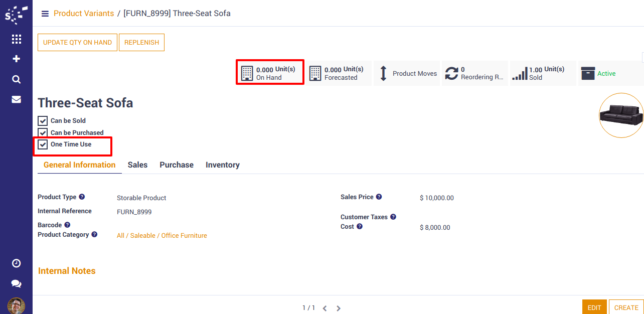Viewport: 644px width, 314px height.
Task: Click the plus icon in sidebar
Action: click(x=16, y=59)
